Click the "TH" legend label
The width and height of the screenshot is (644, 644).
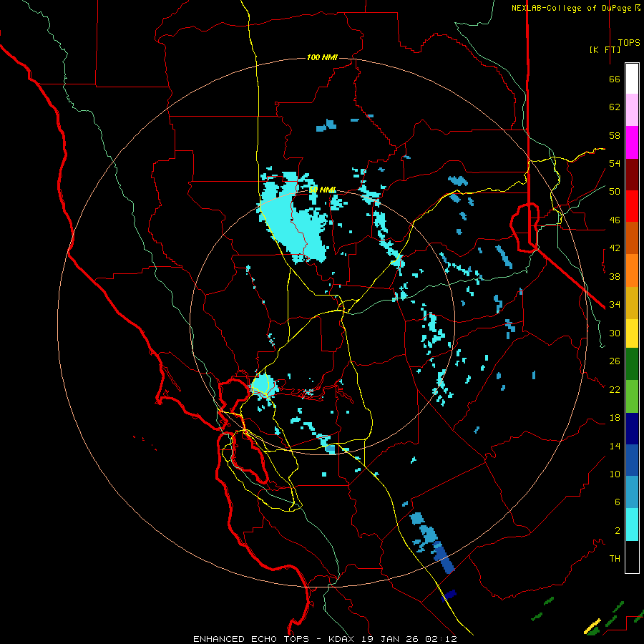615,559
